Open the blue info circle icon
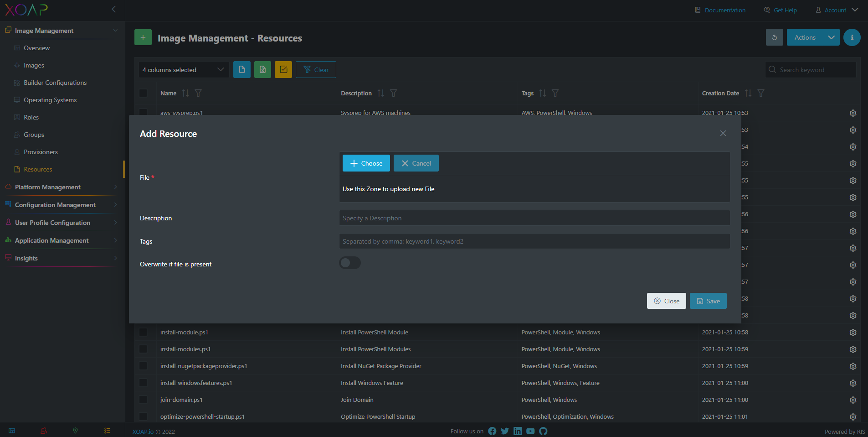868x437 pixels. [x=852, y=37]
